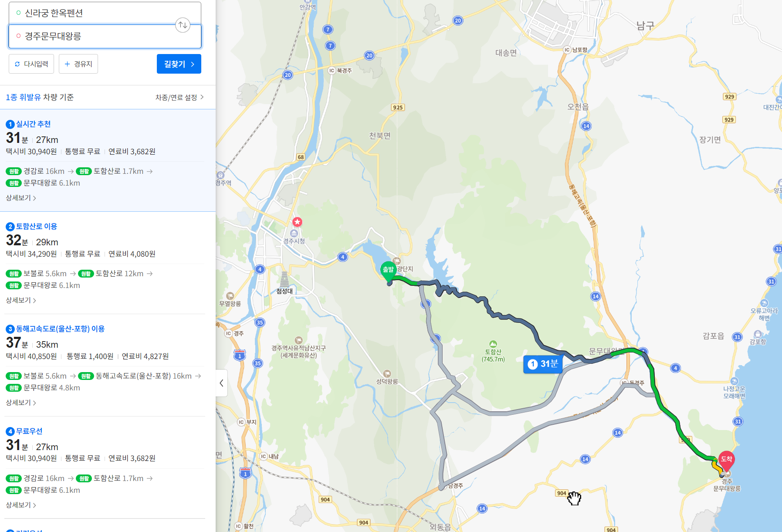The height and width of the screenshot is (532, 782).
Task: Collapse the side panel with the arrow handle
Action: click(x=221, y=383)
